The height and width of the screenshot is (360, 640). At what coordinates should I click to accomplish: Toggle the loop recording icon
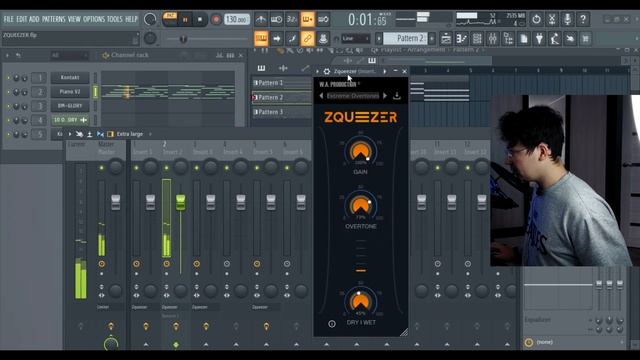(323, 19)
